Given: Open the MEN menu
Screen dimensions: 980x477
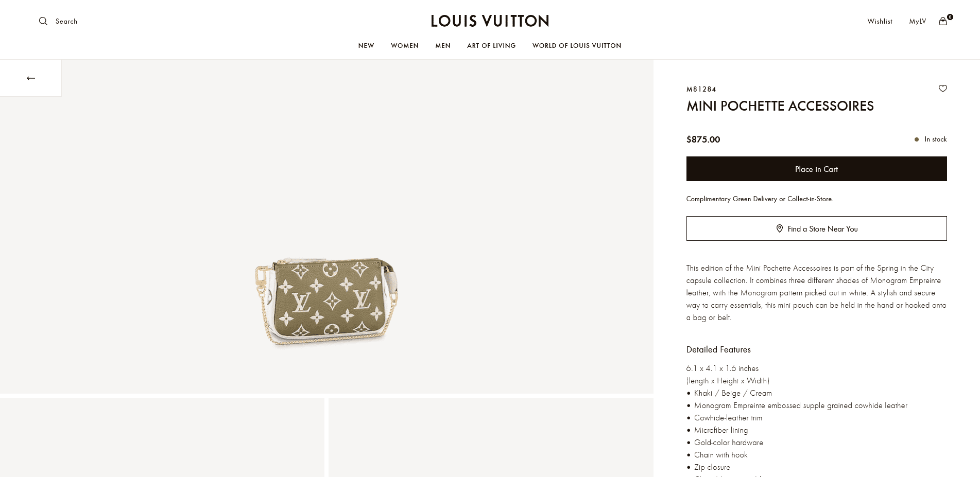Looking at the screenshot, I should point(443,46).
